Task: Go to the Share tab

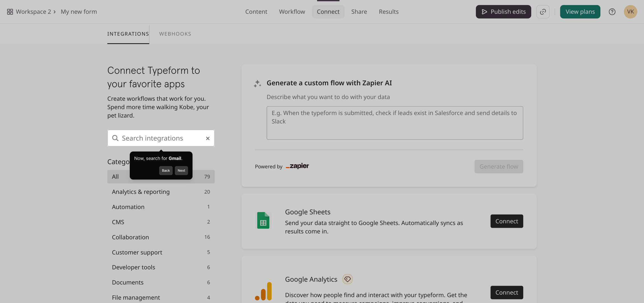Action: [x=359, y=12]
